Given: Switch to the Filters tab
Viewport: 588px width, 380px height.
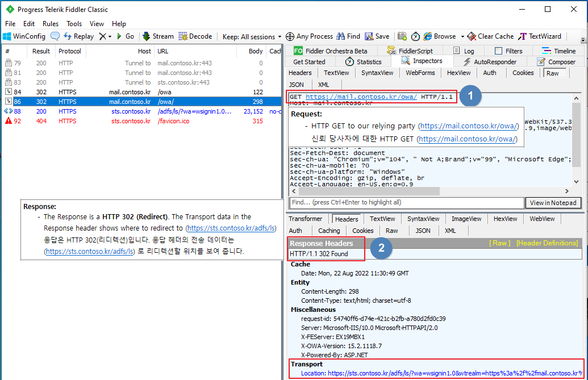Looking at the screenshot, I should [508, 51].
